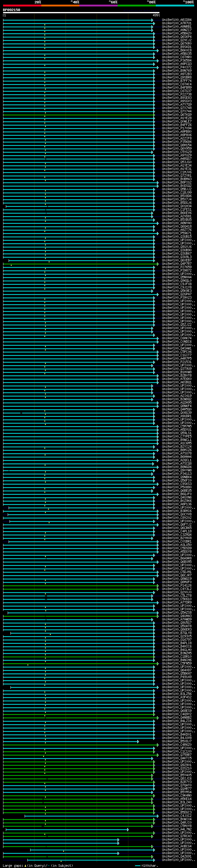
Task: Select hit UniRef100_Q7X744
Action: 176,111
